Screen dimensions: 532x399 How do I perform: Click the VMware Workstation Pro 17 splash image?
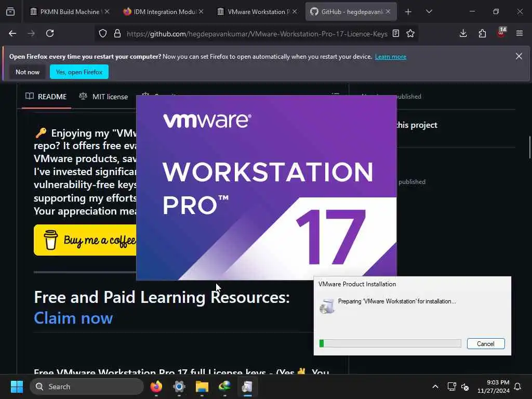click(267, 188)
